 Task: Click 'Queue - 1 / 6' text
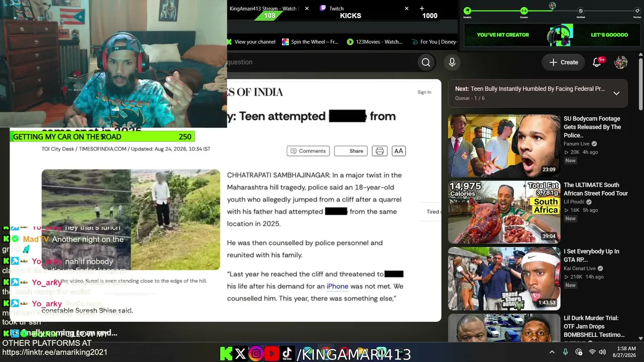[x=470, y=98]
